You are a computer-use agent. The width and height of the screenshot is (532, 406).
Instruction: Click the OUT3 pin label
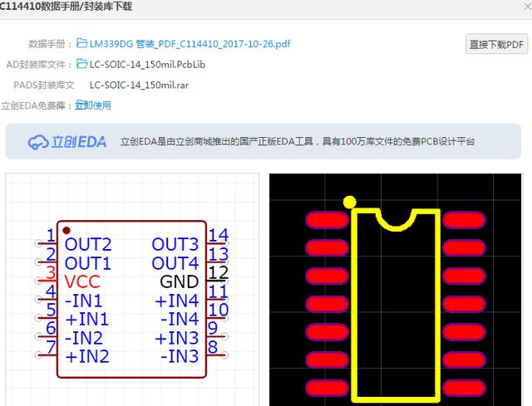[x=175, y=244]
